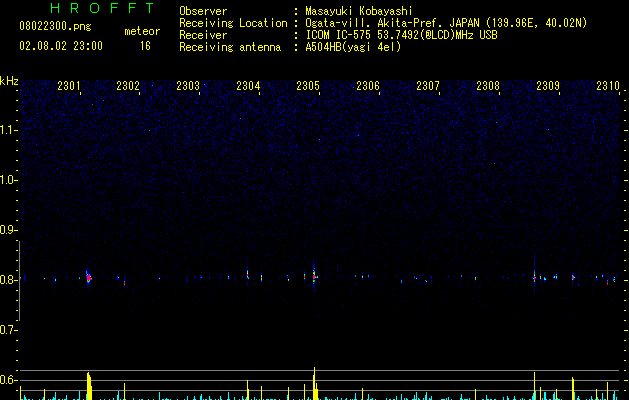This screenshot has width=629, height=400.
Task: Click the 2307 time marker
Action: point(428,86)
